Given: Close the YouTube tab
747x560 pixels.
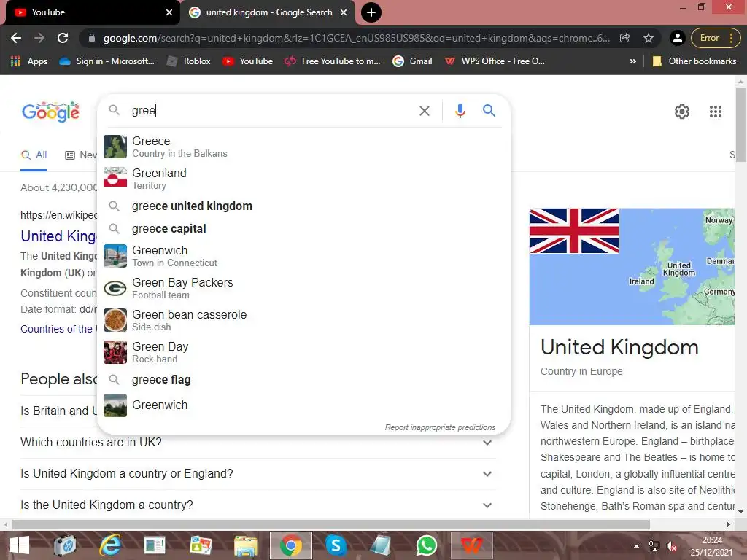Looking at the screenshot, I should coord(169,12).
